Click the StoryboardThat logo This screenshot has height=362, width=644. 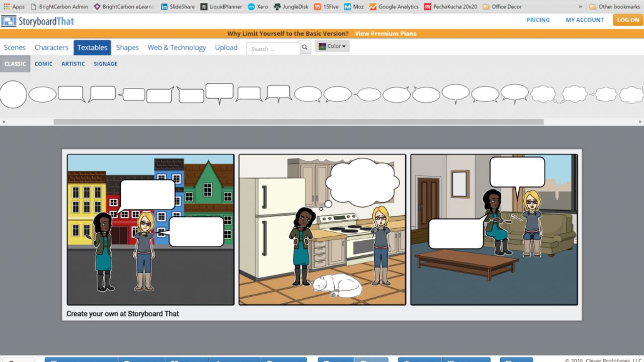[38, 21]
